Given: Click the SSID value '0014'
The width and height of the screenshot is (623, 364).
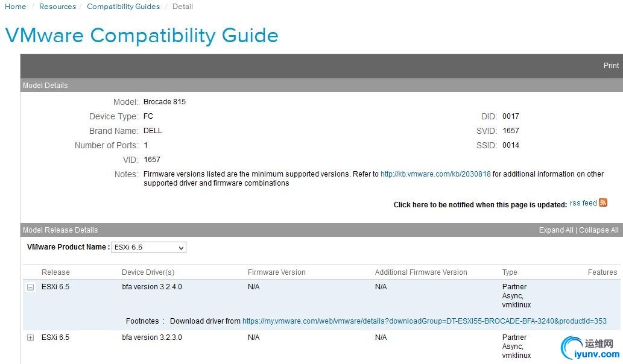Looking at the screenshot, I should (511, 145).
